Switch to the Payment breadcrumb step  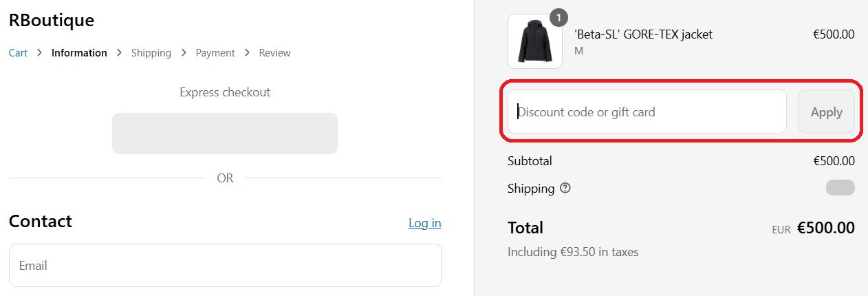[x=215, y=53]
